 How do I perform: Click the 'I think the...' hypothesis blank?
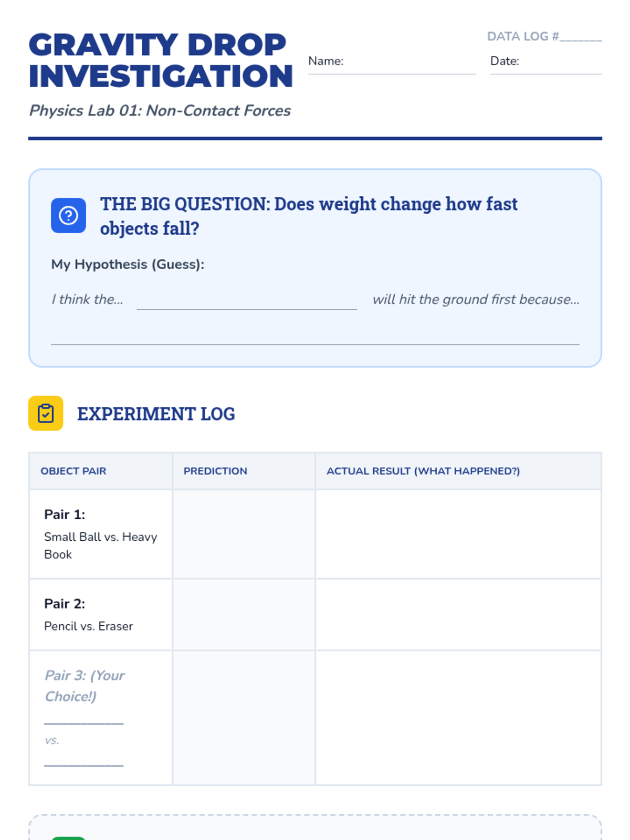247,302
